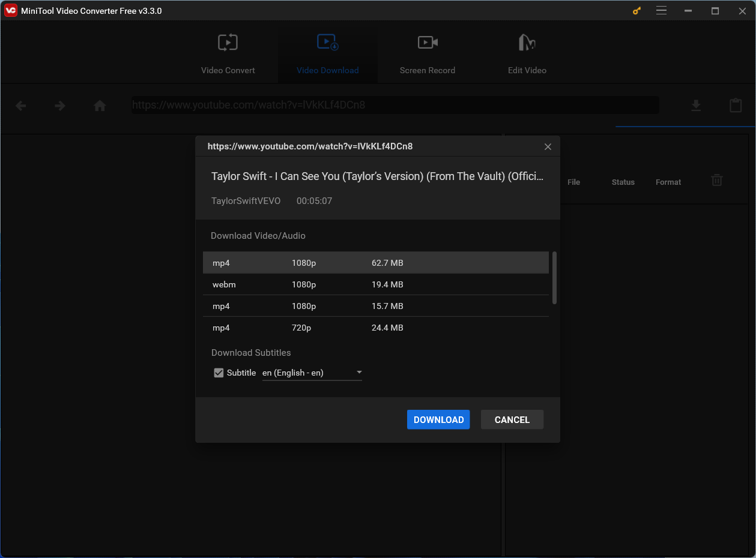Uncheck the Subtitle checkbox

[219, 373]
